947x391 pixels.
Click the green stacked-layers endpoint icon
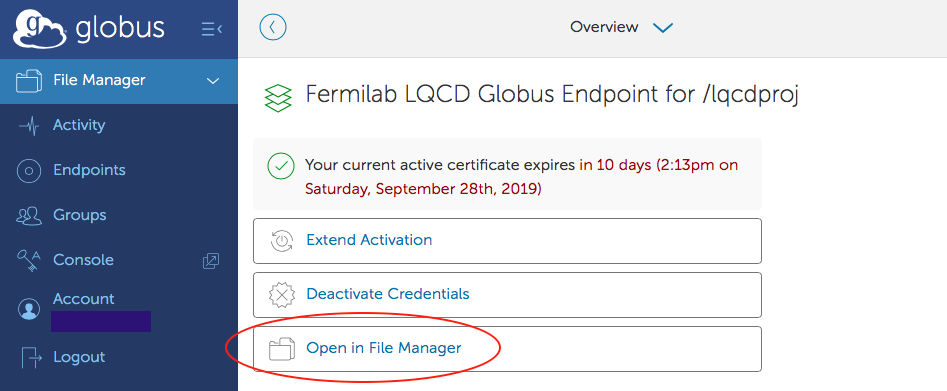point(278,98)
